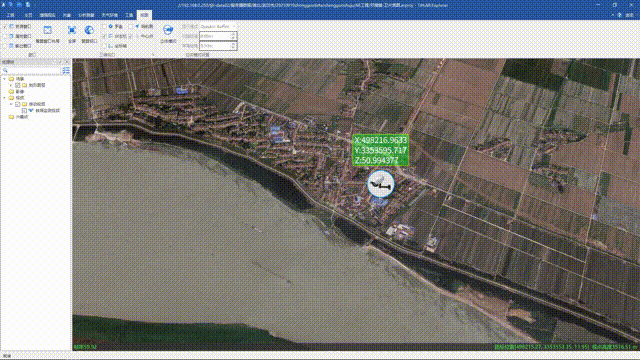Switch to the first ribbon tab

(11, 15)
